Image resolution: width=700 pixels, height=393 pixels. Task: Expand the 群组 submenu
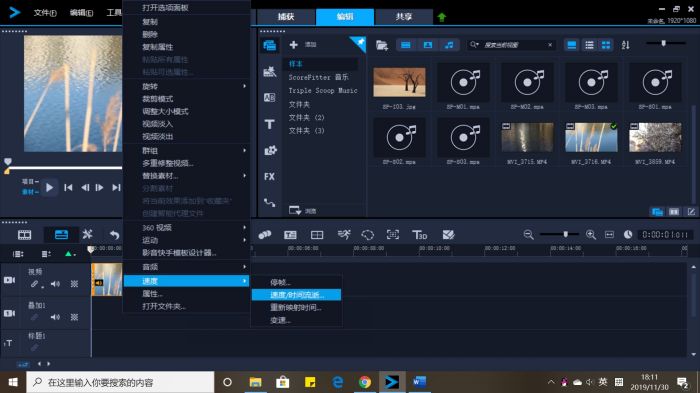pos(186,151)
